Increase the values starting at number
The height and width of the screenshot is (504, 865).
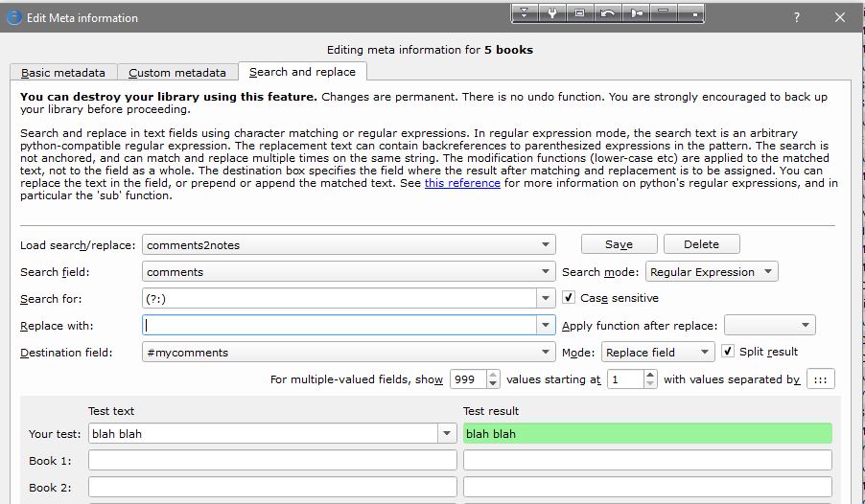[650, 375]
